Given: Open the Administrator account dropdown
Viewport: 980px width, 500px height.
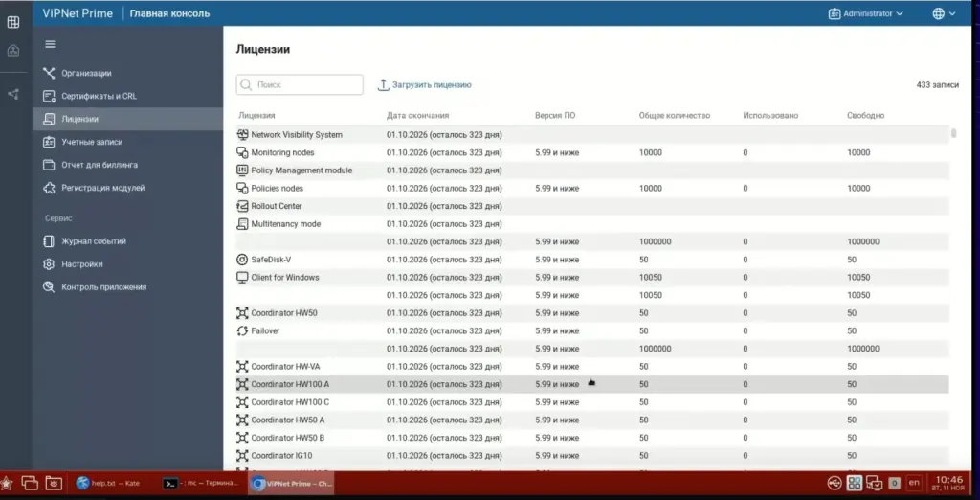Looking at the screenshot, I should click(x=865, y=13).
